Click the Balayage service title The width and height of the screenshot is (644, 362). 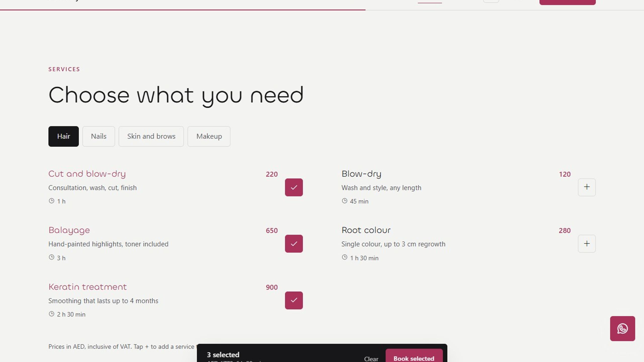pos(69,230)
